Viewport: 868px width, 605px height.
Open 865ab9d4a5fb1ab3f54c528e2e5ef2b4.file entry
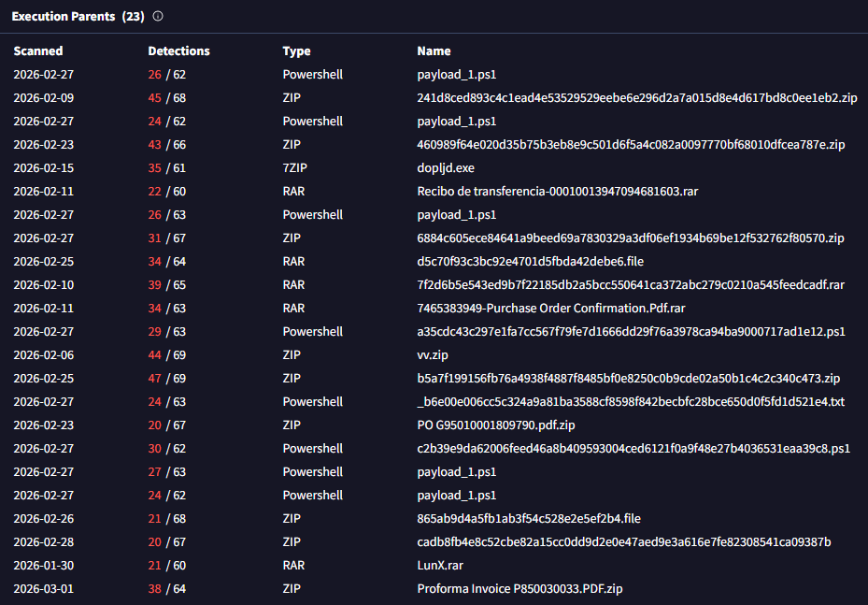(529, 519)
